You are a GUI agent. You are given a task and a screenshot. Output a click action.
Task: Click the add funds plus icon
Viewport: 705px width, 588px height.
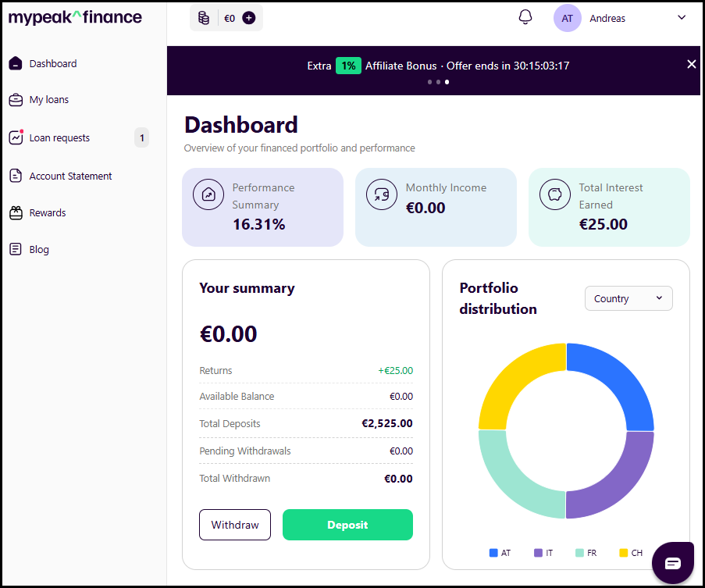[248, 18]
